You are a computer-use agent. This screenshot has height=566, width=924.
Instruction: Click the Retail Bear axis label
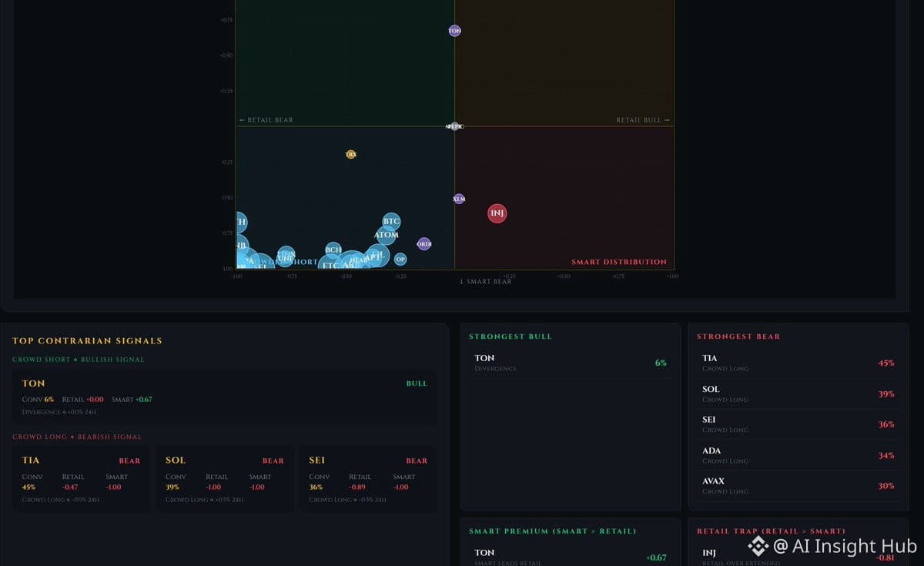click(266, 120)
